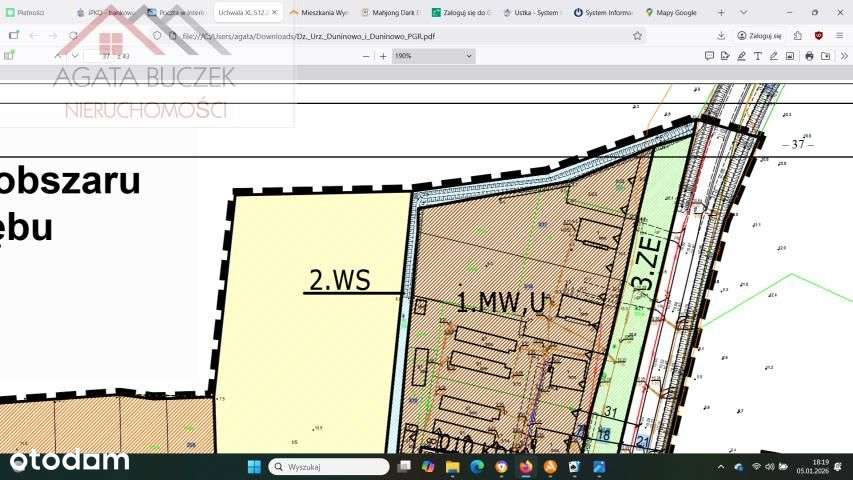Image resolution: width=853 pixels, height=480 pixels.
Task: Switch to the Ustka - System tab
Action: point(533,13)
